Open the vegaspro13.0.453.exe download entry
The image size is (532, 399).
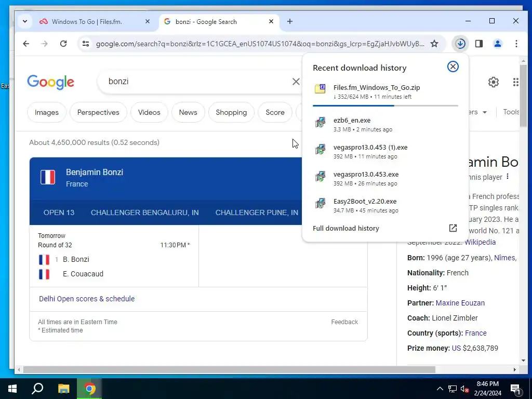click(x=385, y=179)
